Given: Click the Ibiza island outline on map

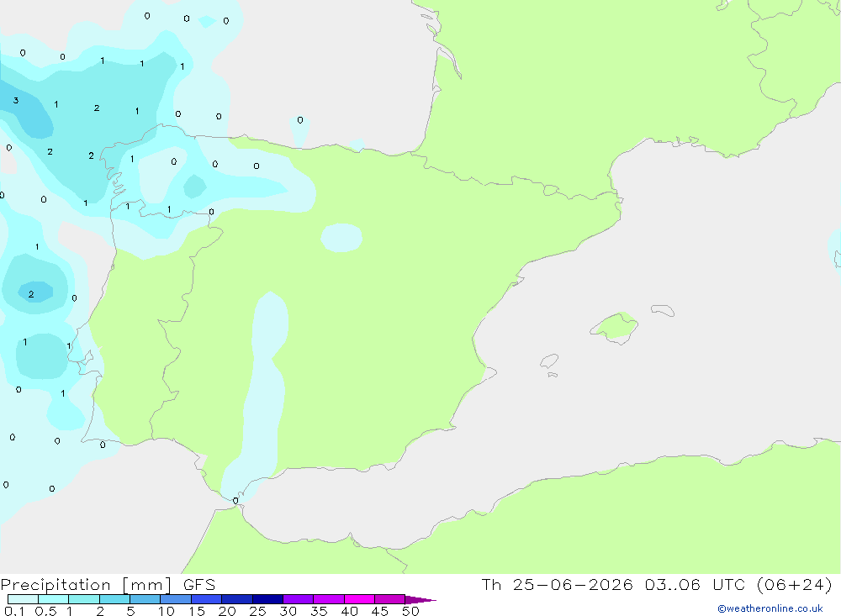Looking at the screenshot, I should (x=549, y=361).
